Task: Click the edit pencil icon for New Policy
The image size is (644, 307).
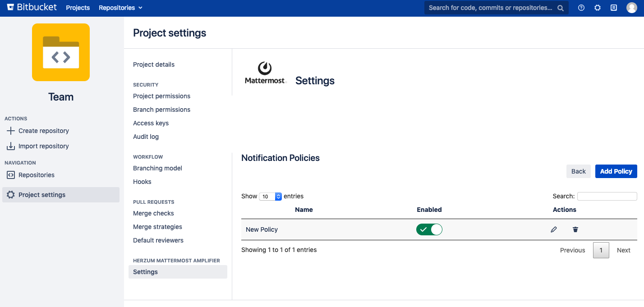Action: (x=554, y=229)
